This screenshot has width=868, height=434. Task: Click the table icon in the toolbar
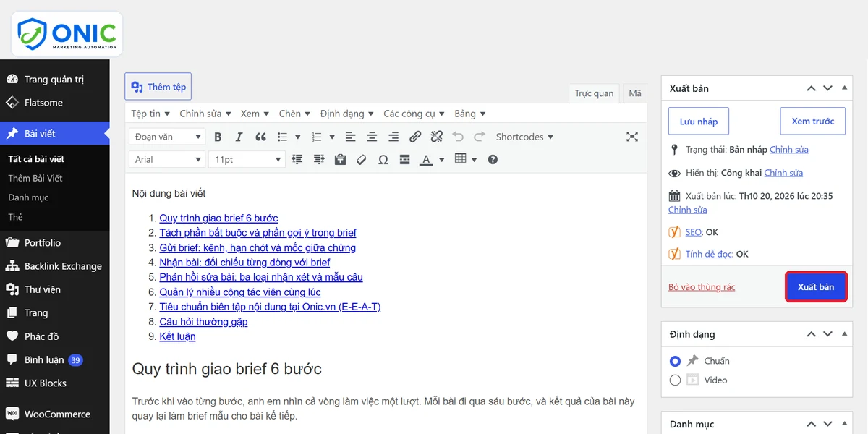pyautogui.click(x=461, y=159)
